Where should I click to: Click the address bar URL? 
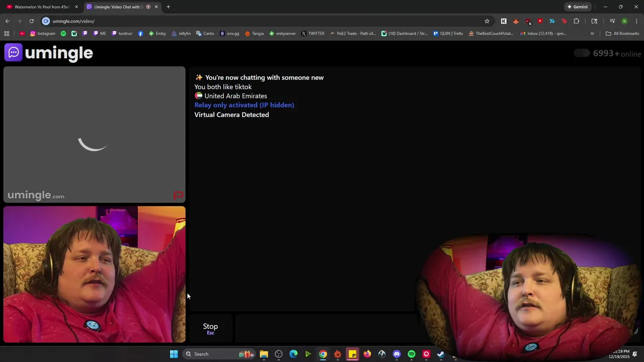[x=73, y=21]
